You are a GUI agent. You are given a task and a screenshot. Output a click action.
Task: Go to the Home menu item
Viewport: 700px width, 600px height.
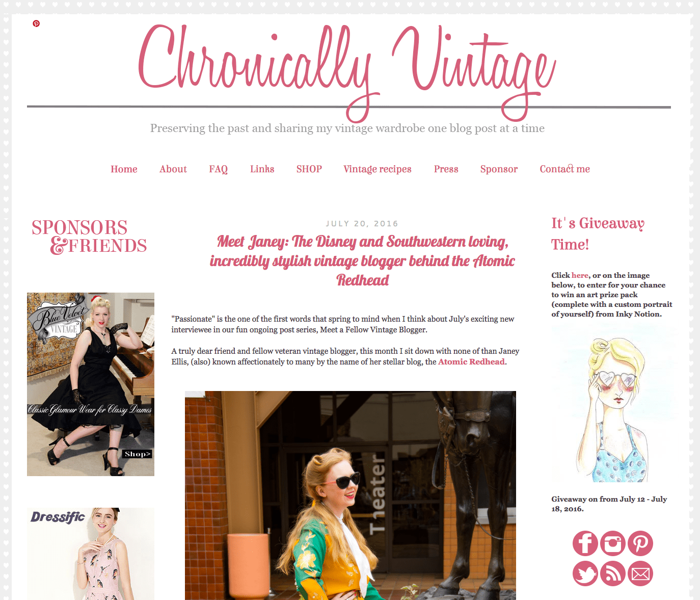(x=124, y=169)
